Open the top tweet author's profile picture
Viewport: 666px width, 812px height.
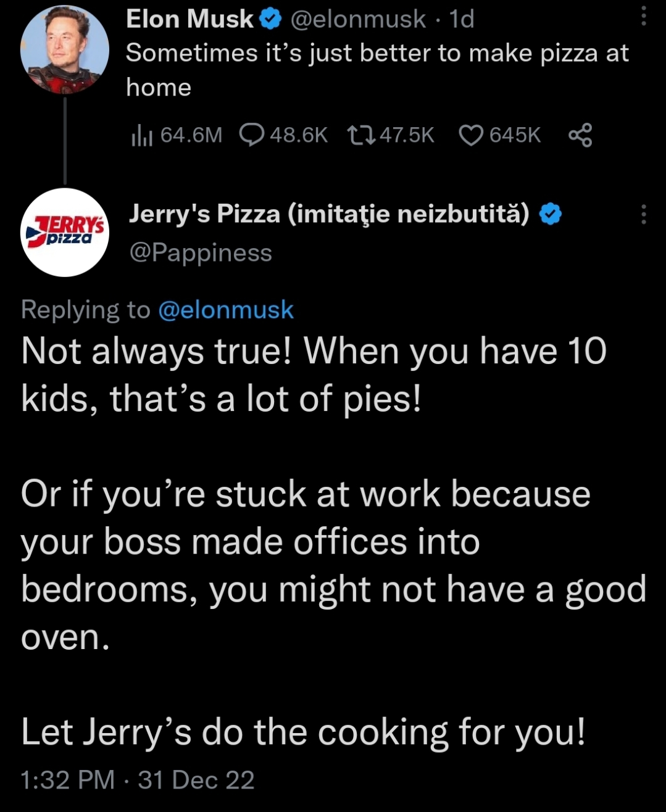[x=64, y=49]
